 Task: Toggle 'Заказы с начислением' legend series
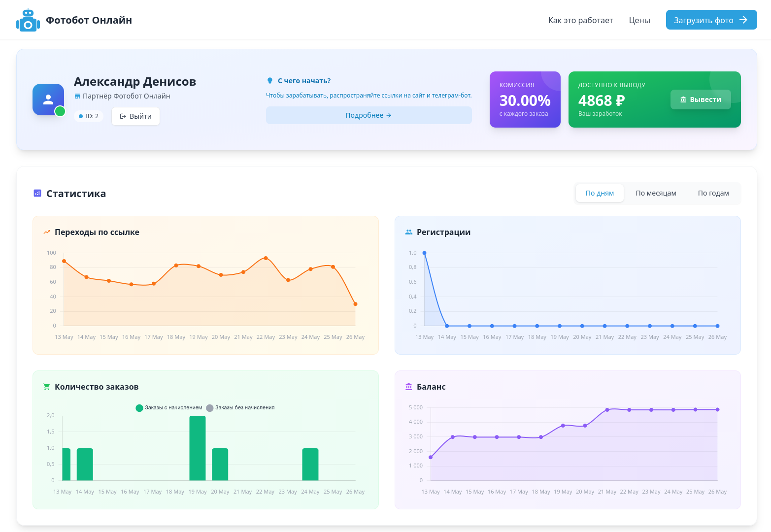click(x=169, y=408)
